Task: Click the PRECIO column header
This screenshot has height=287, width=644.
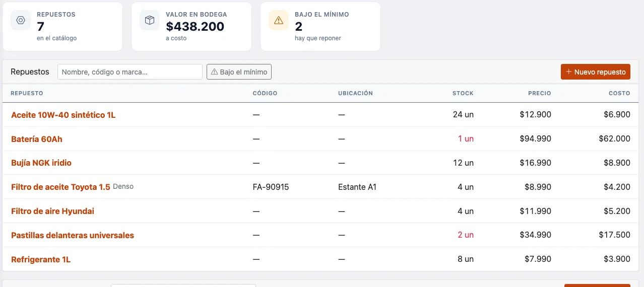Action: click(x=540, y=93)
